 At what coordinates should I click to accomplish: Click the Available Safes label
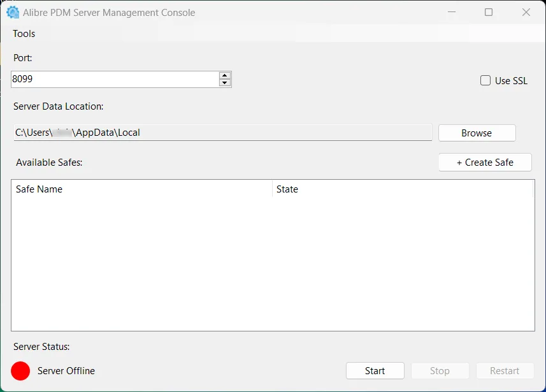(x=49, y=163)
